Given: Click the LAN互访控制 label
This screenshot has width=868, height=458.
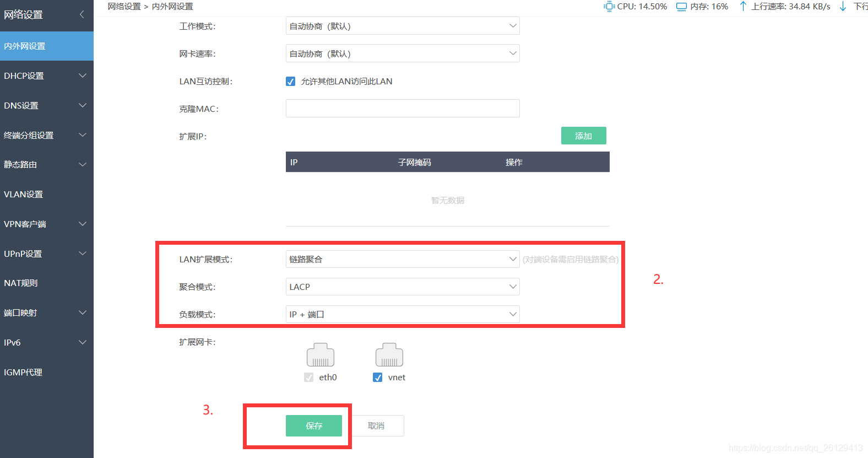Looking at the screenshot, I should [x=206, y=82].
